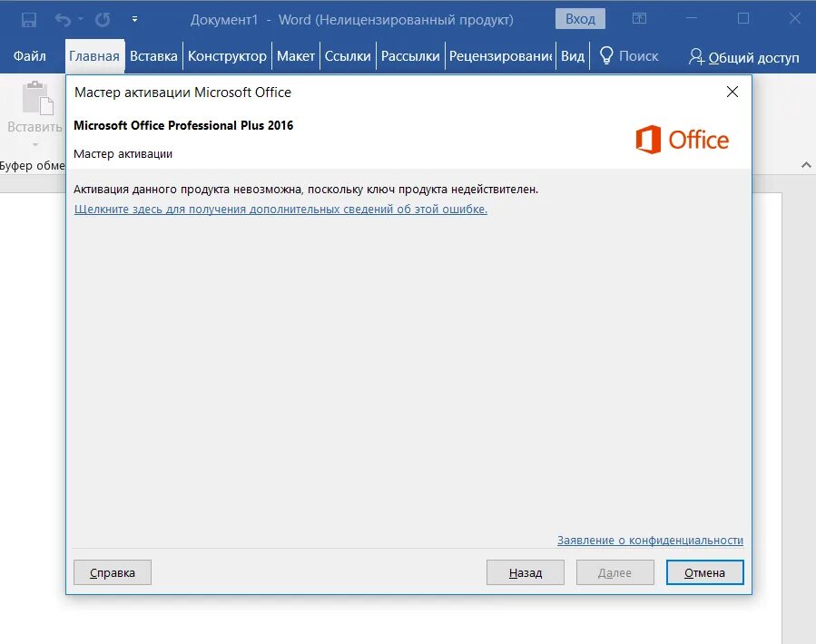
Task: Click the Redo icon in title bar
Action: 103,20
